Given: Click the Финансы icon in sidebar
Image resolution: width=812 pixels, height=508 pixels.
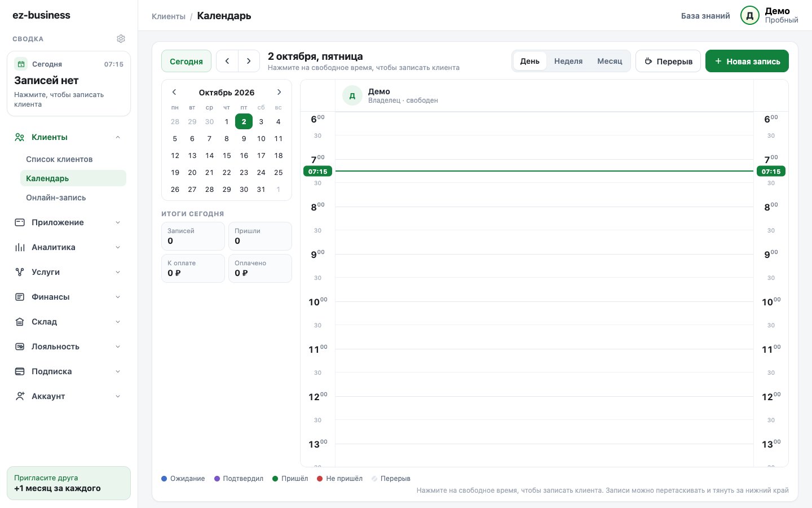Looking at the screenshot, I should tap(20, 297).
